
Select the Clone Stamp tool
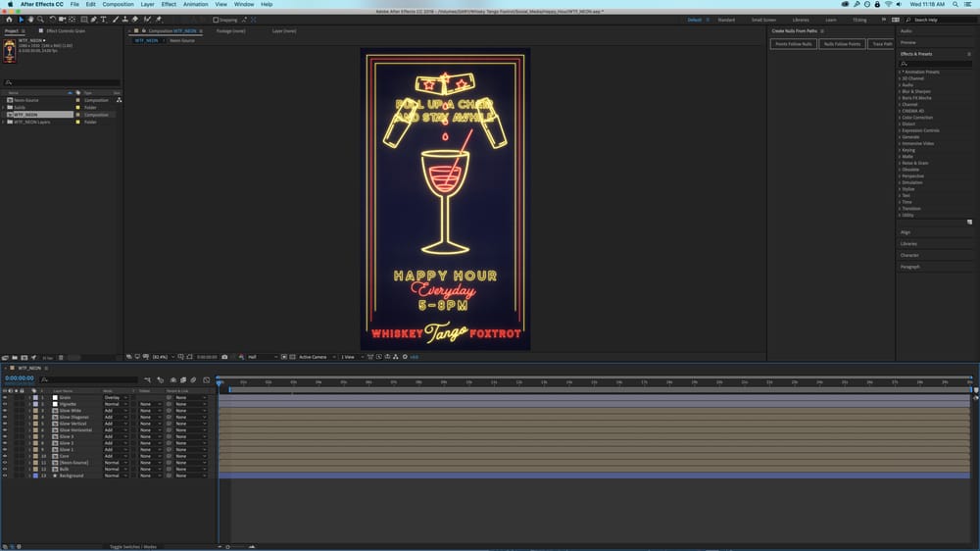pyautogui.click(x=125, y=20)
